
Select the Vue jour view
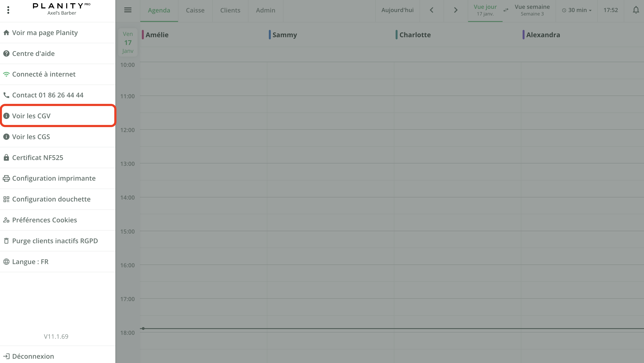[485, 10]
